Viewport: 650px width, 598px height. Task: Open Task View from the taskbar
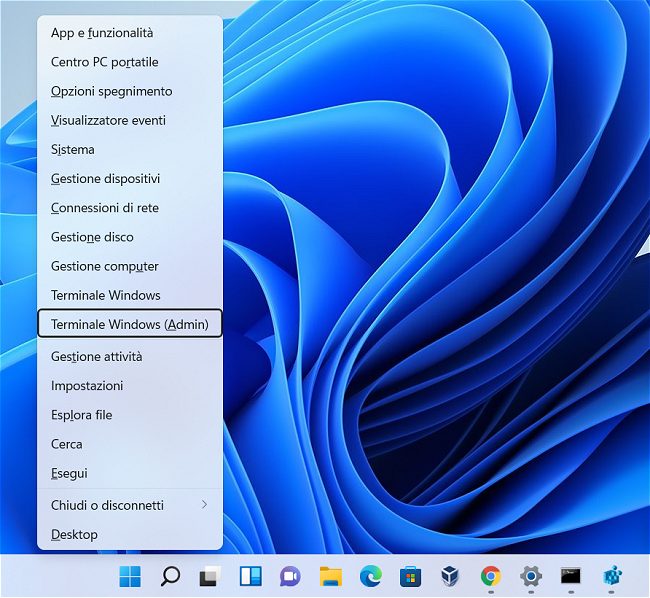click(210, 576)
